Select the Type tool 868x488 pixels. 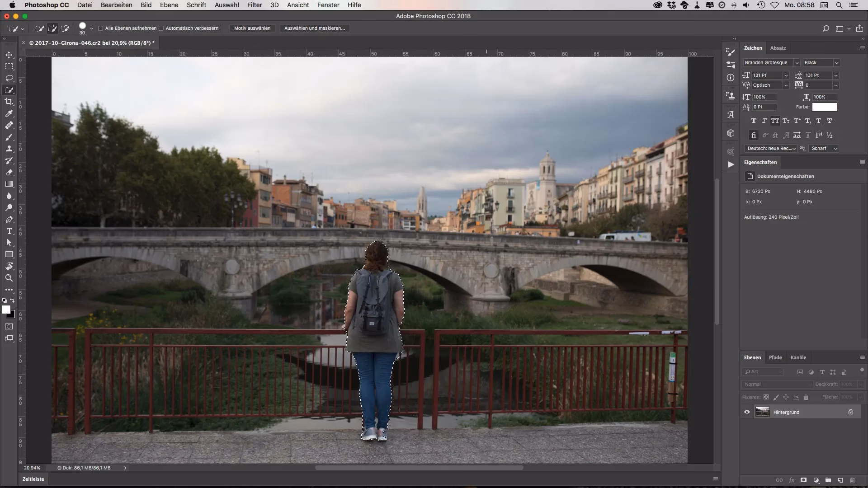click(9, 231)
